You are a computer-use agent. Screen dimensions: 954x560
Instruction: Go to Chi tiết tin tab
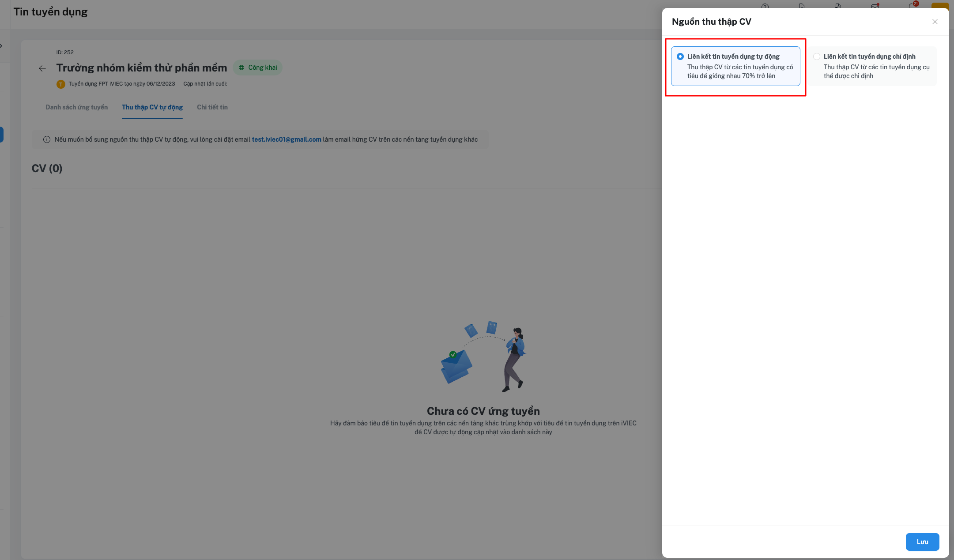pyautogui.click(x=212, y=107)
